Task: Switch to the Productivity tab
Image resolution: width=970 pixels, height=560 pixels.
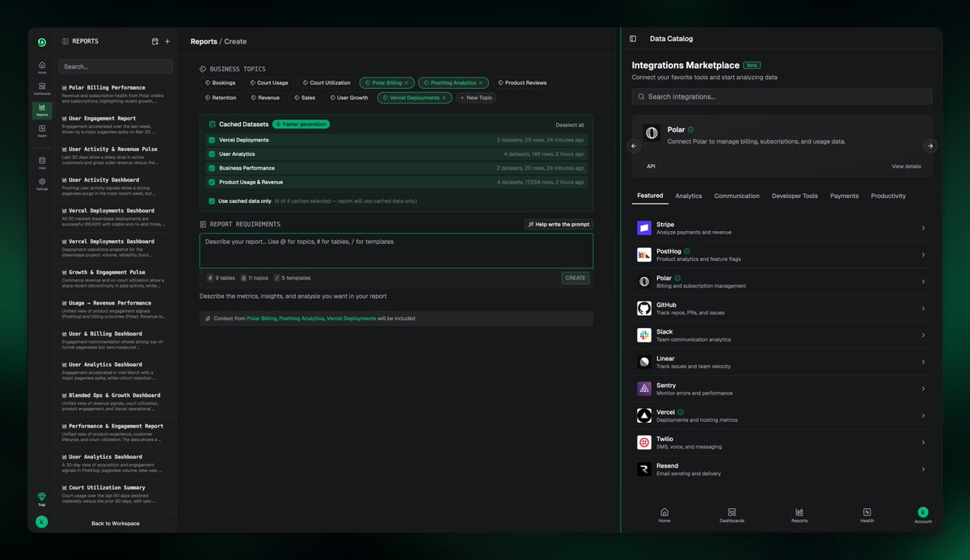Action: (888, 196)
